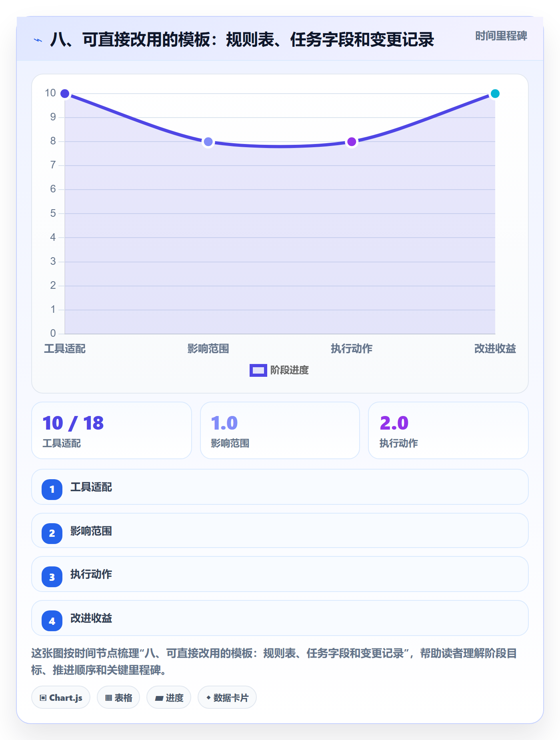
Task: Select the 改进收益 list row
Action: click(280, 618)
